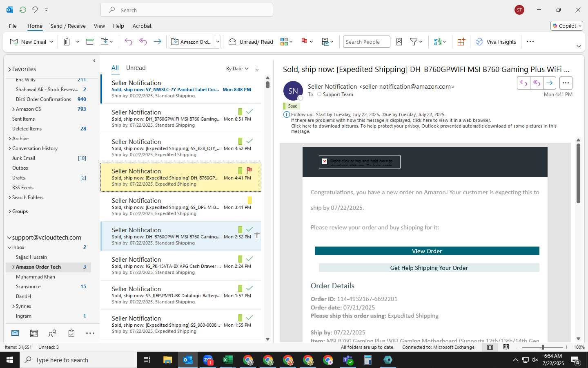Screen dimensions: 588x368
Task: Open the View ribbon tab
Action: (x=99, y=26)
